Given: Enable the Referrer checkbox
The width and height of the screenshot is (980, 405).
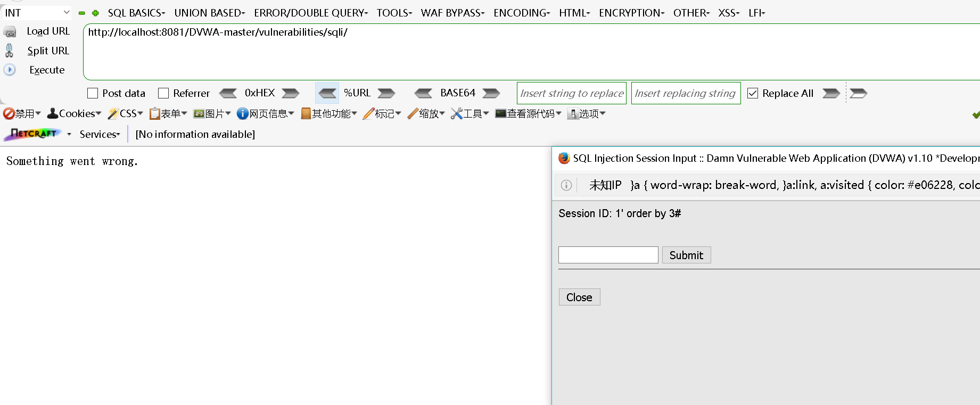Looking at the screenshot, I should [x=163, y=93].
